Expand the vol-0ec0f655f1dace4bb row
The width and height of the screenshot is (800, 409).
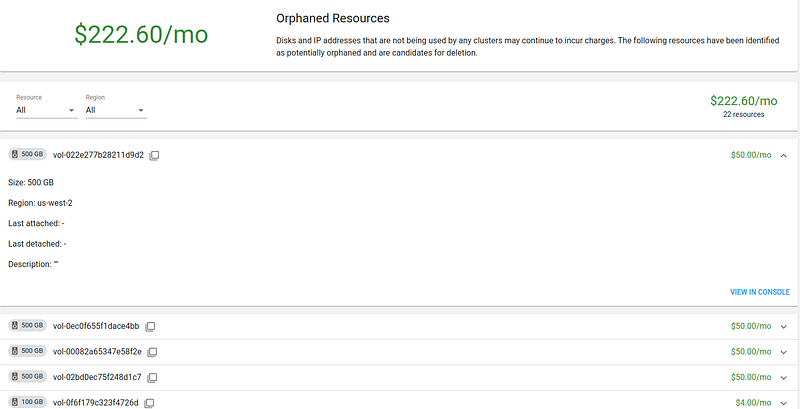(x=784, y=327)
